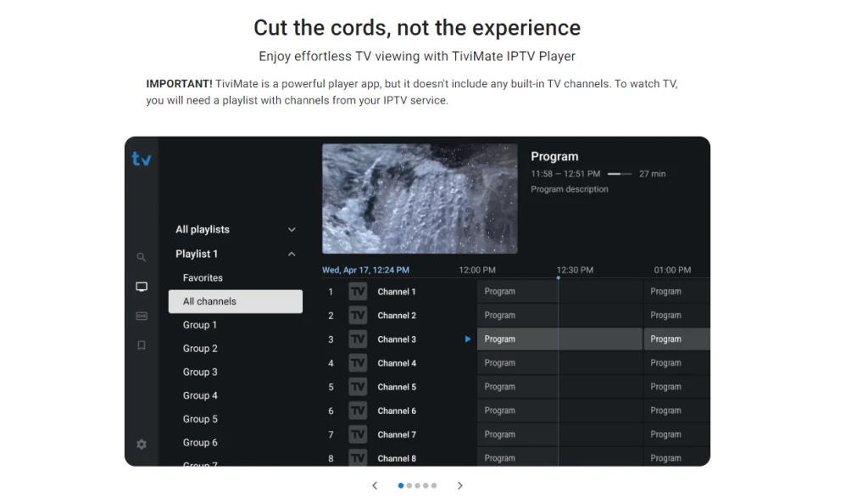The height and width of the screenshot is (498, 868).
Task: Expand the All playlists chevron
Action: [292, 229]
